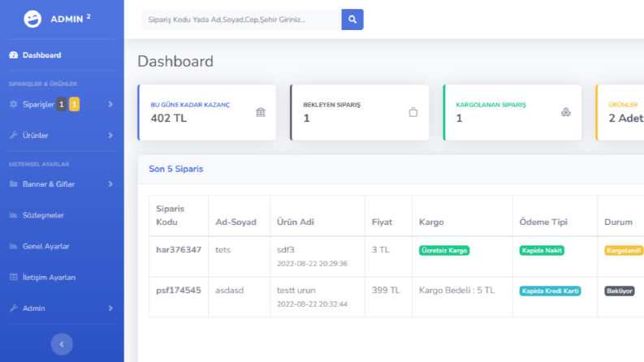Click the Genel Ayarlar chart icon
Image resolution: width=644 pixels, height=362 pixels.
pos(14,246)
